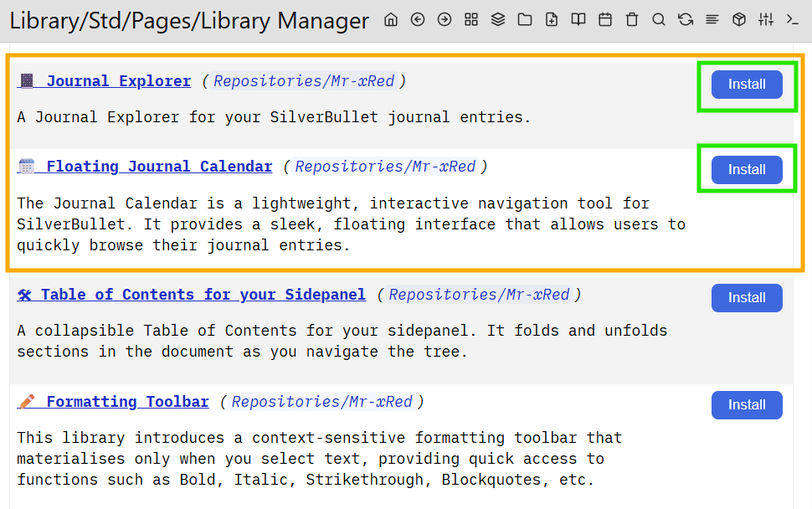Click the circular sync arrows icon
The width and height of the screenshot is (812, 509).
pos(686,20)
